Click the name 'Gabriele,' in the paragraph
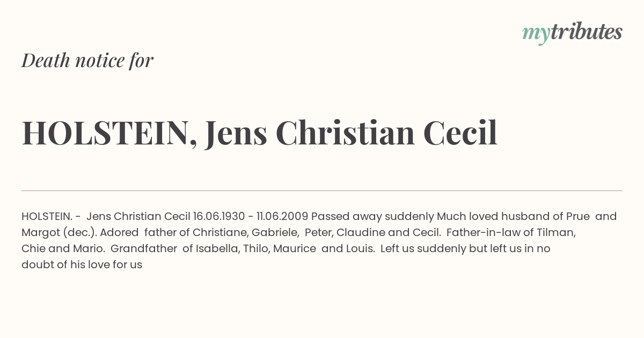This screenshot has width=644, height=338. coord(273,233)
